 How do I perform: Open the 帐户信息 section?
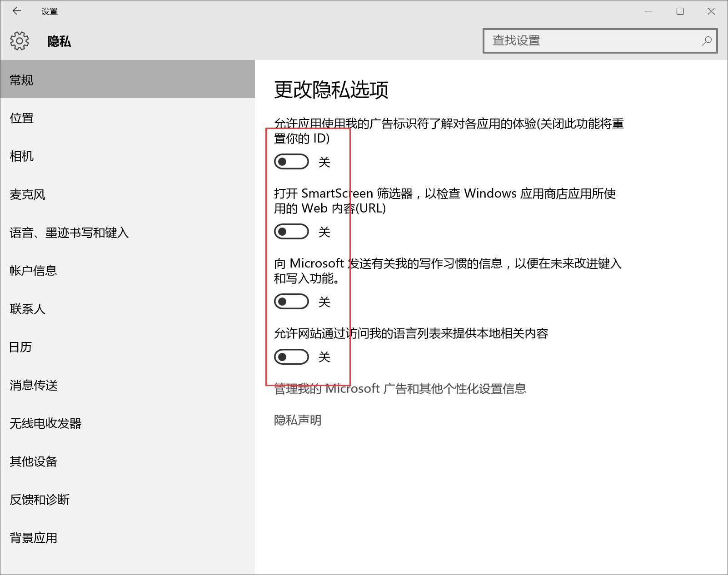[128, 271]
